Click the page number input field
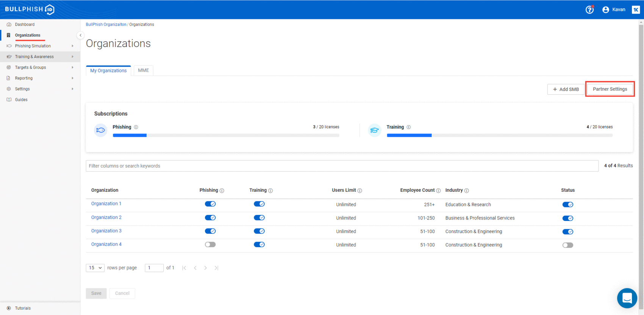The image size is (644, 315). tap(154, 268)
